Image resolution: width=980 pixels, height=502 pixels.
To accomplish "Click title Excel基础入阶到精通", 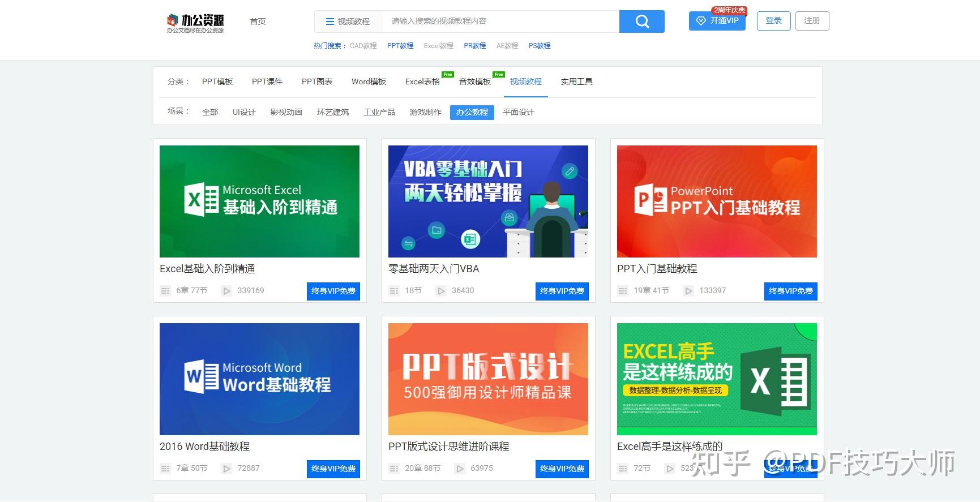I will (x=207, y=269).
